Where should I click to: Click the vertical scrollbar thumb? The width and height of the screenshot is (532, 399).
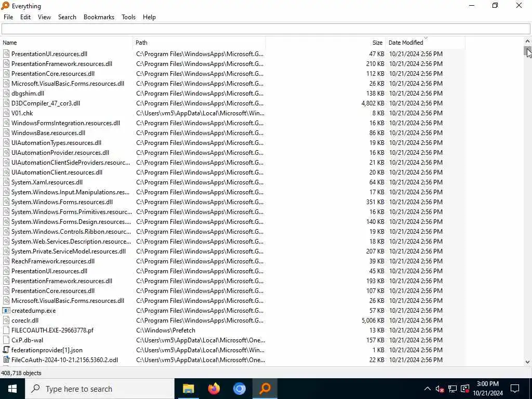coord(527,51)
